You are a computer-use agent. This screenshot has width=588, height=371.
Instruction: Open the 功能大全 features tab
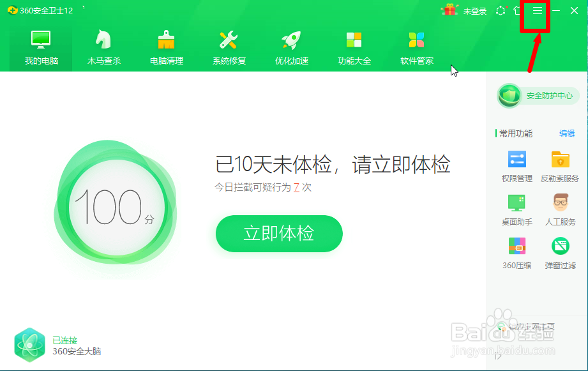pos(354,48)
